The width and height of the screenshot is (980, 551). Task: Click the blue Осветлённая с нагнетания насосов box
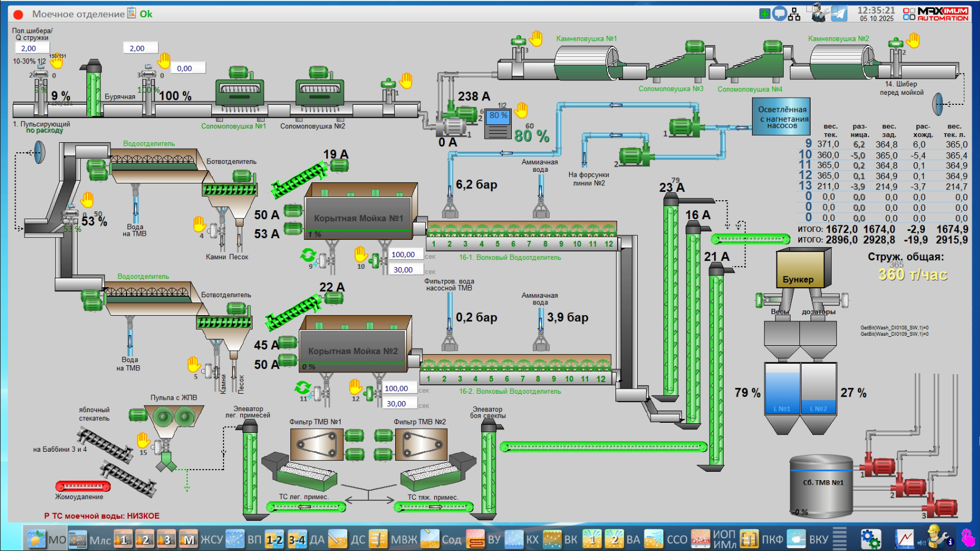tap(782, 117)
